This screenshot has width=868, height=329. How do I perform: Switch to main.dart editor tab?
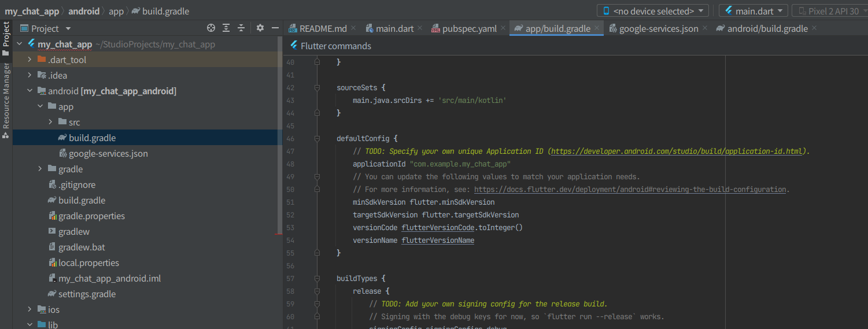coord(395,28)
